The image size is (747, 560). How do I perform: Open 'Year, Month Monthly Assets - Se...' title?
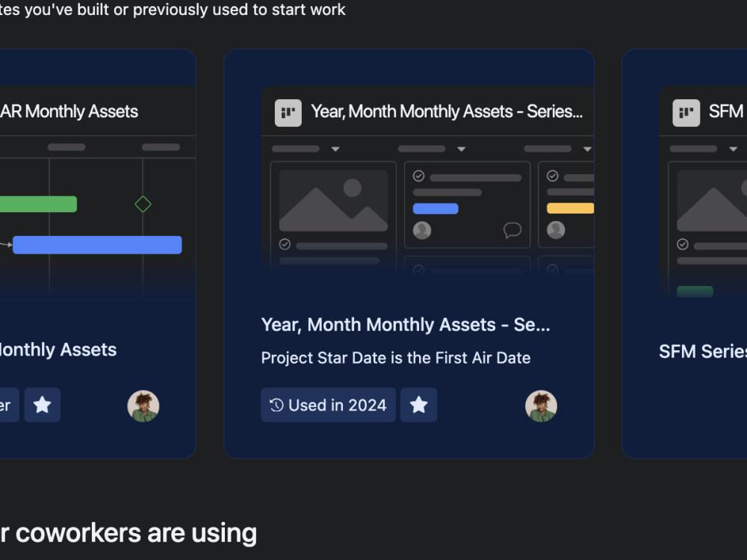406,325
